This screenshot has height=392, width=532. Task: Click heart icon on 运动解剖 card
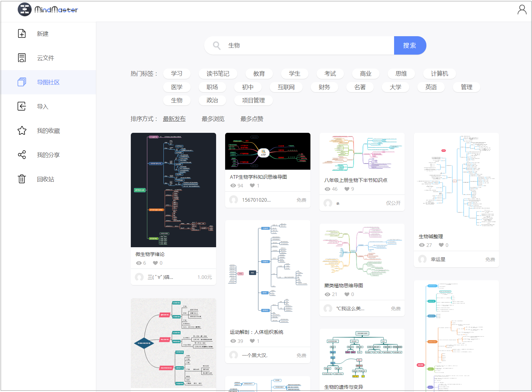click(252, 341)
